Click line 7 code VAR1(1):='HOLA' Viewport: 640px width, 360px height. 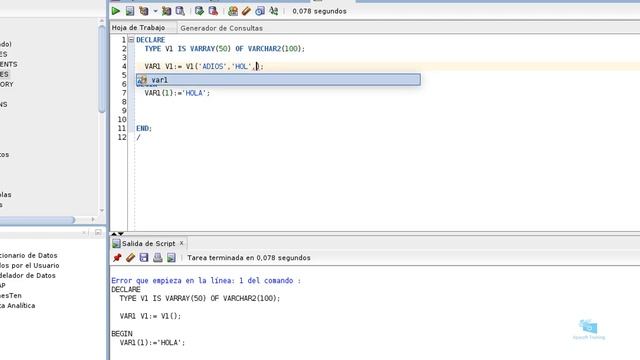pyautogui.click(x=177, y=93)
